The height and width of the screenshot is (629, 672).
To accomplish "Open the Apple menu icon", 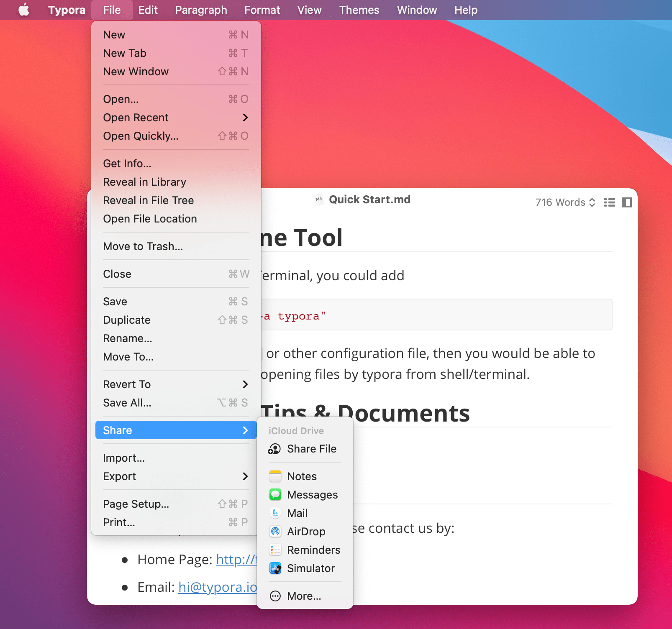I will point(24,10).
